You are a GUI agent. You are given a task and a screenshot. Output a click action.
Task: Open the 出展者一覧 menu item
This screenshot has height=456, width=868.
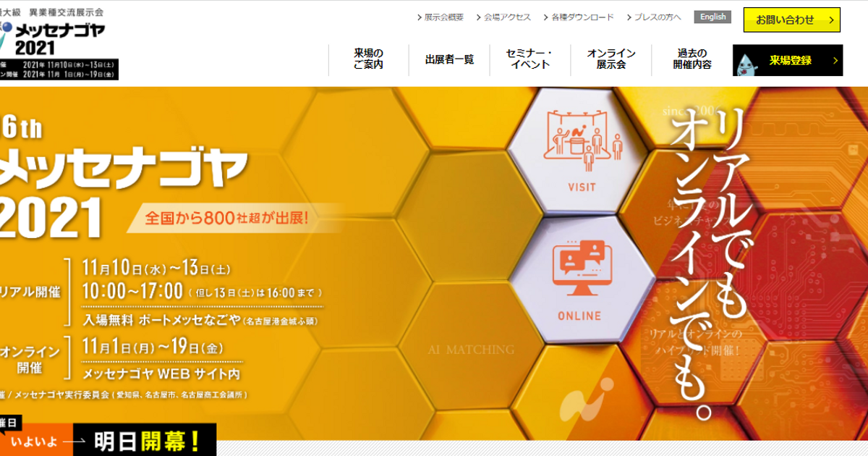point(449,59)
